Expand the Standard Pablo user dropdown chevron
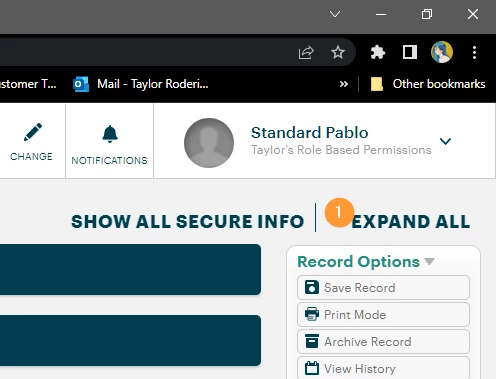The width and height of the screenshot is (496, 379). (x=445, y=141)
